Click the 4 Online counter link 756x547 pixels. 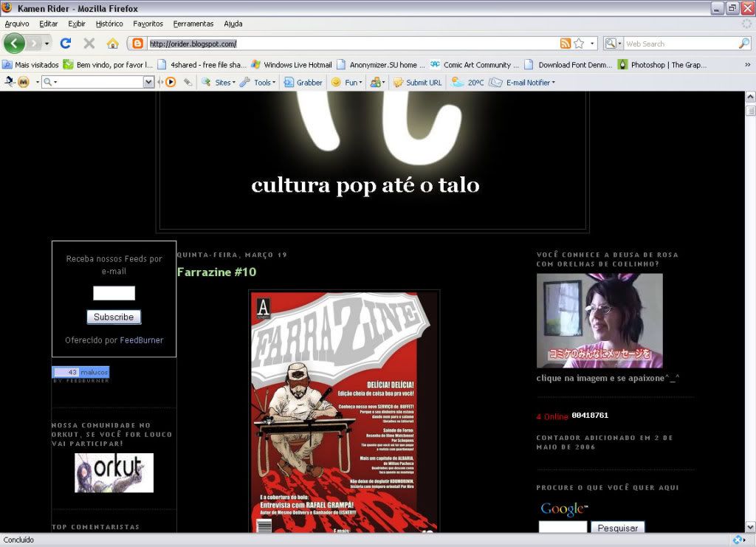click(552, 416)
